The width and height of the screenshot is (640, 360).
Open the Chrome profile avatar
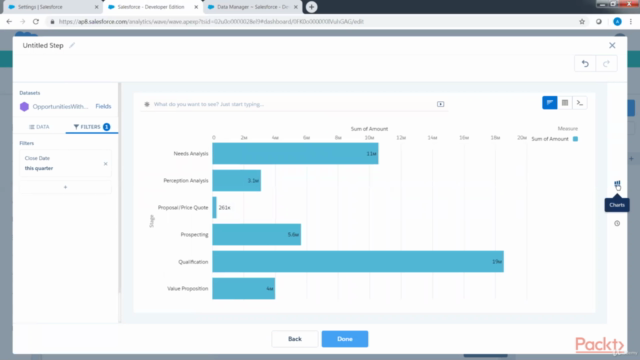[617, 22]
